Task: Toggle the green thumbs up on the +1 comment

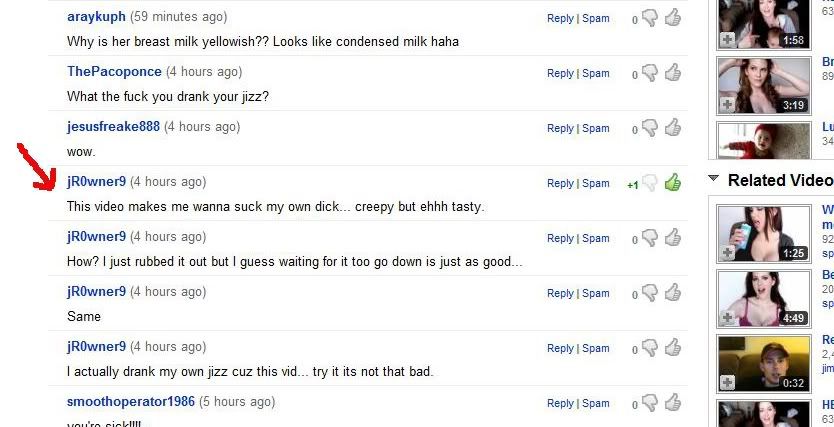Action: click(672, 182)
